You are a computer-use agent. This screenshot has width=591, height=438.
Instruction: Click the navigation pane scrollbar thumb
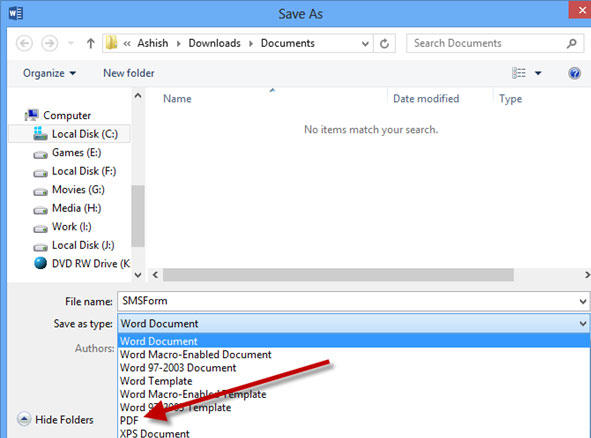point(138,216)
